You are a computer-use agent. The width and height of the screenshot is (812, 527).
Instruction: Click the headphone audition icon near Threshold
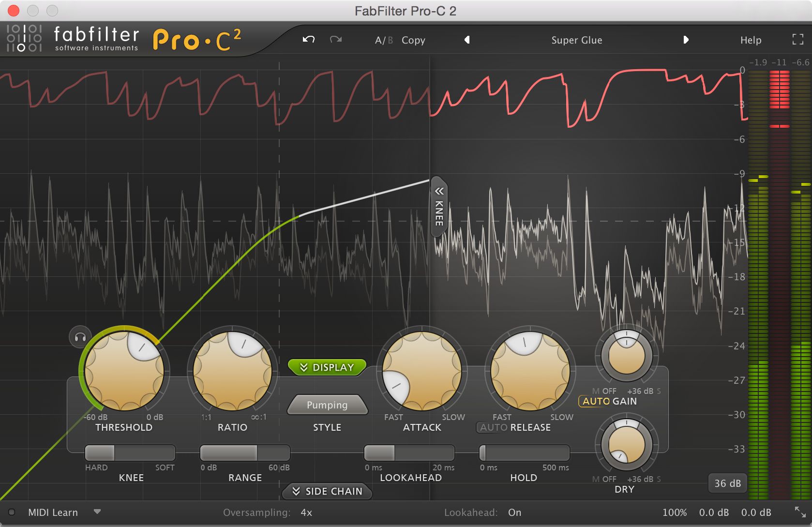point(79,336)
